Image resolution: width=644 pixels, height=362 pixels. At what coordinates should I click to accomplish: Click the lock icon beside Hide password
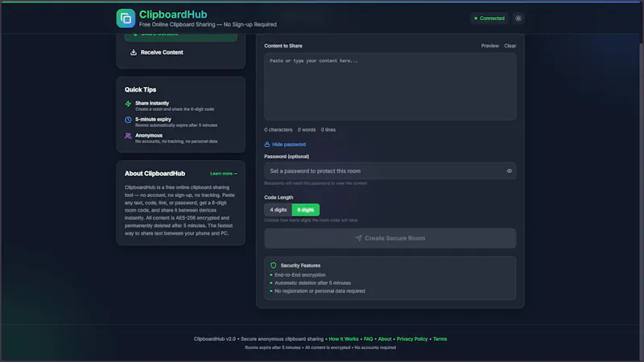267,145
